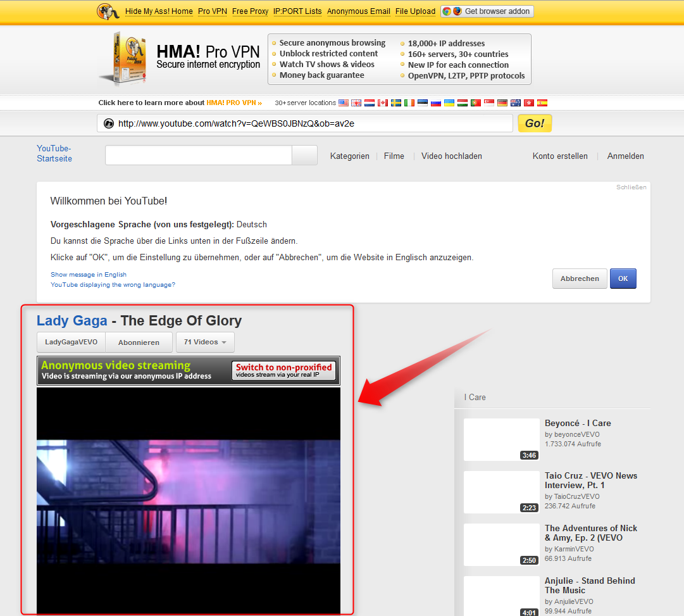This screenshot has width=684, height=616.
Task: Click Switch to non-proxified streaming
Action: 283,370
